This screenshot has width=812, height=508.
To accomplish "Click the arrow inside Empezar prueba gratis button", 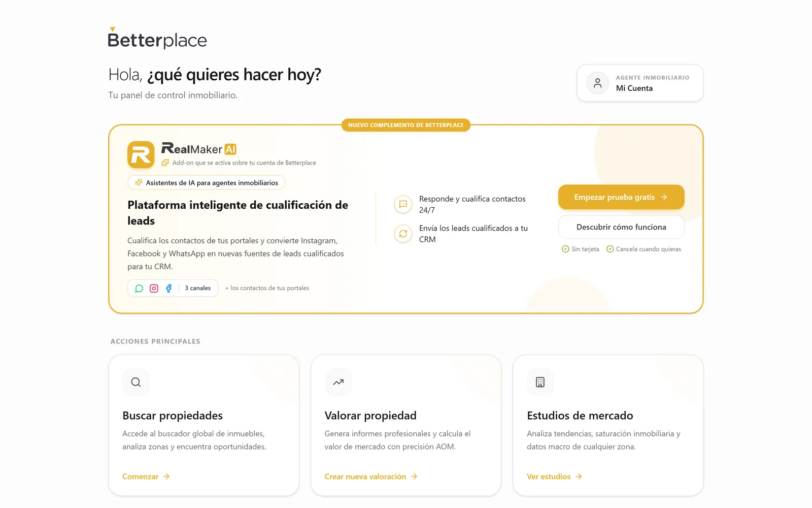I will pyautogui.click(x=664, y=197).
